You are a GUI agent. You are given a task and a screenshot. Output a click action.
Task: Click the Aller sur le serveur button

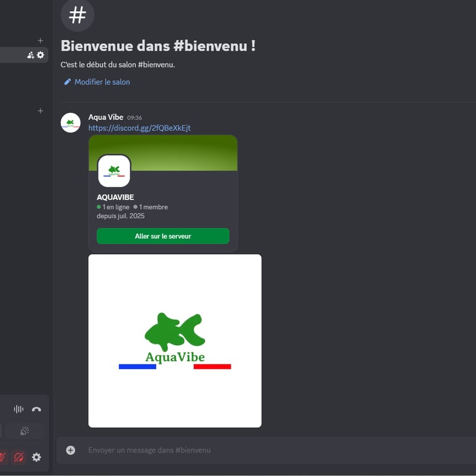pos(163,236)
